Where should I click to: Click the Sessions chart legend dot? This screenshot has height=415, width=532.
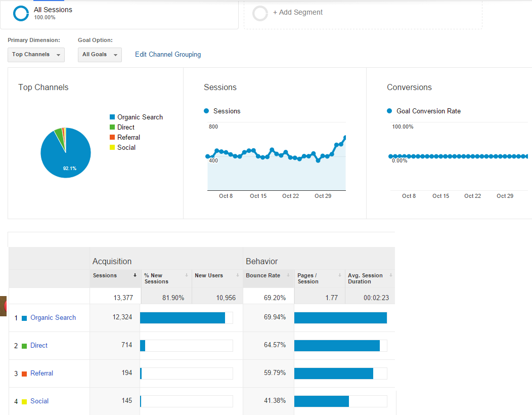pyautogui.click(x=206, y=111)
